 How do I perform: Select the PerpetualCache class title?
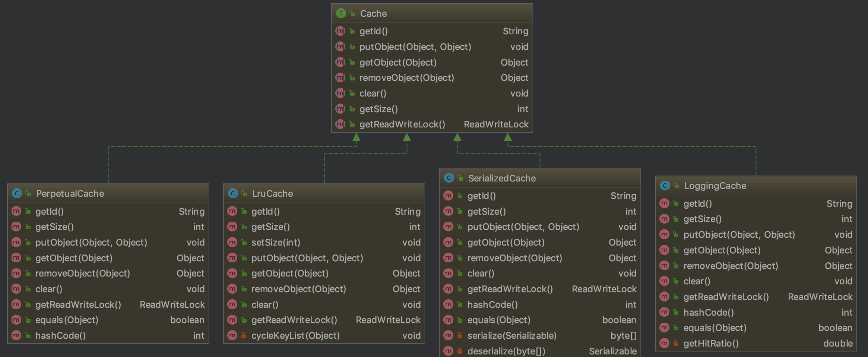[70, 193]
